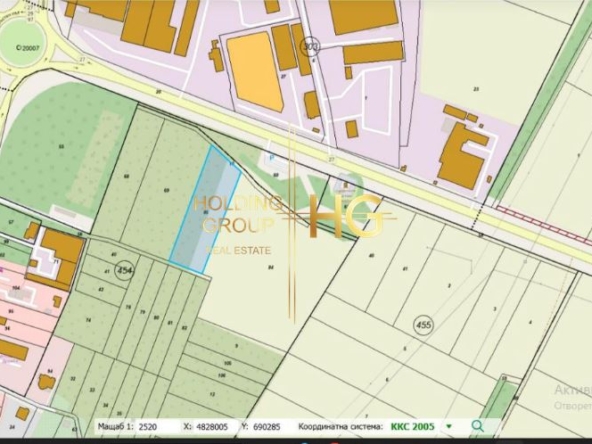
Task: Click the Y coordinate field 690285
Action: (269, 427)
